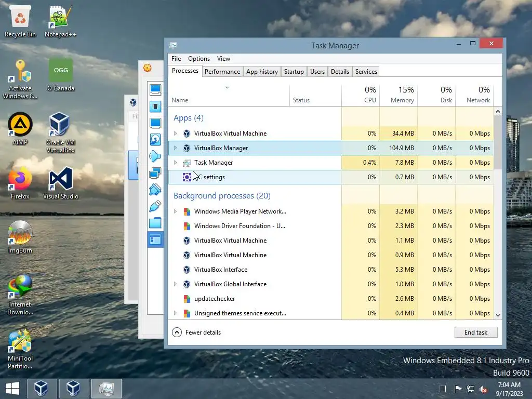Screen dimensions: 532x399
Task: Open USB settings icon in VirtualBox settings
Action: click(155, 206)
